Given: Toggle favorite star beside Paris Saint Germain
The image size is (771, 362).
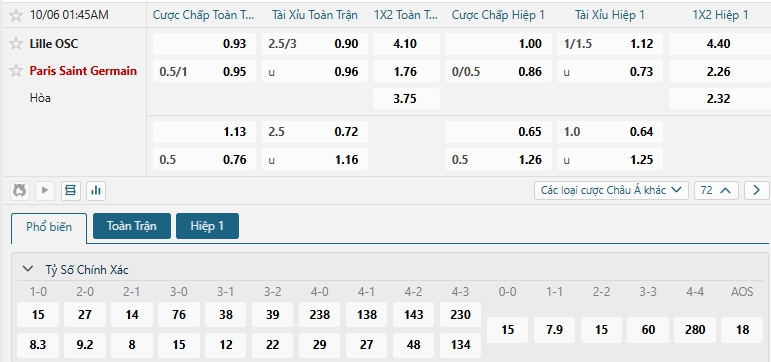Looking at the screenshot, I should pos(16,71).
